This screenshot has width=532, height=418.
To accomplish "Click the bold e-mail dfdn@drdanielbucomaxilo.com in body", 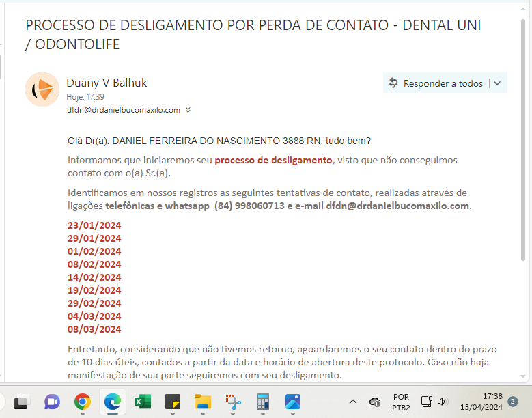I will (x=397, y=206).
